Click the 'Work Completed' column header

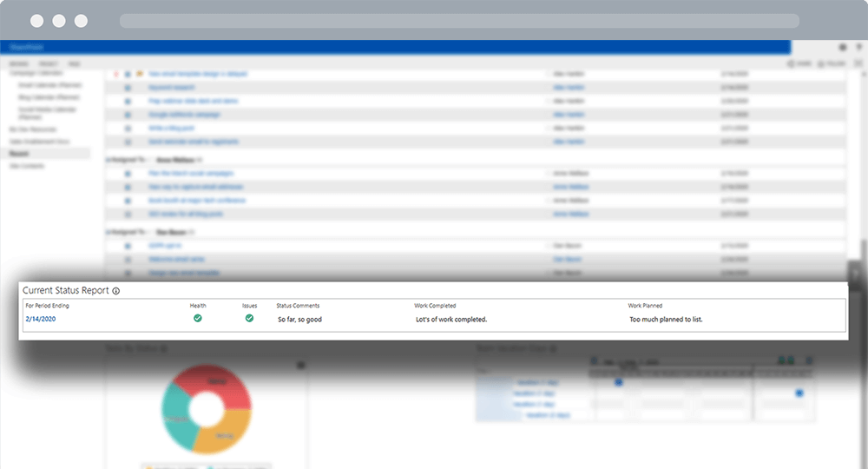coord(435,306)
